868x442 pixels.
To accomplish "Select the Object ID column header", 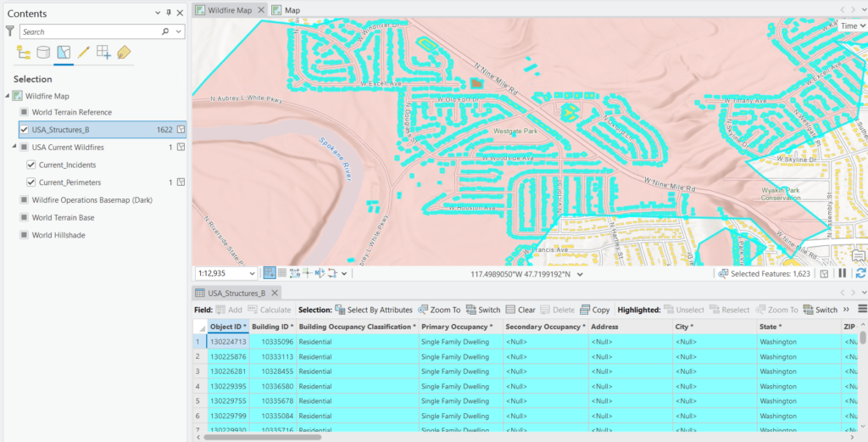I will pos(228,327).
